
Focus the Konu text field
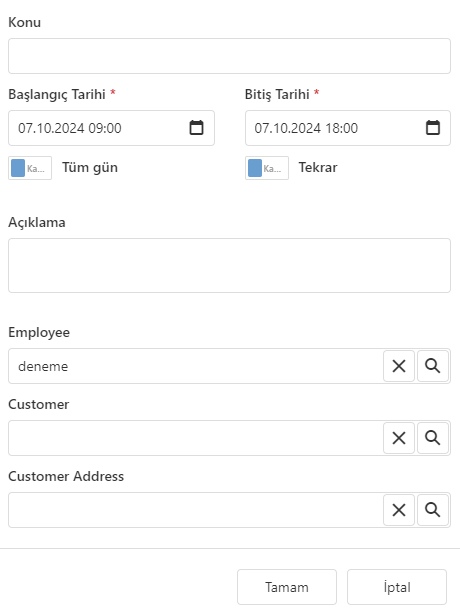point(229,56)
